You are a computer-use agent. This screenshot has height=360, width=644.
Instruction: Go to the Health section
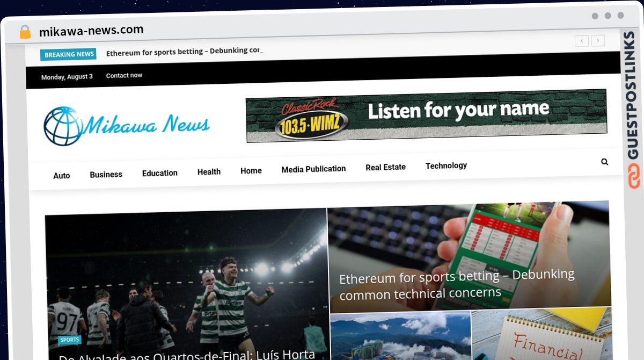[x=209, y=172]
